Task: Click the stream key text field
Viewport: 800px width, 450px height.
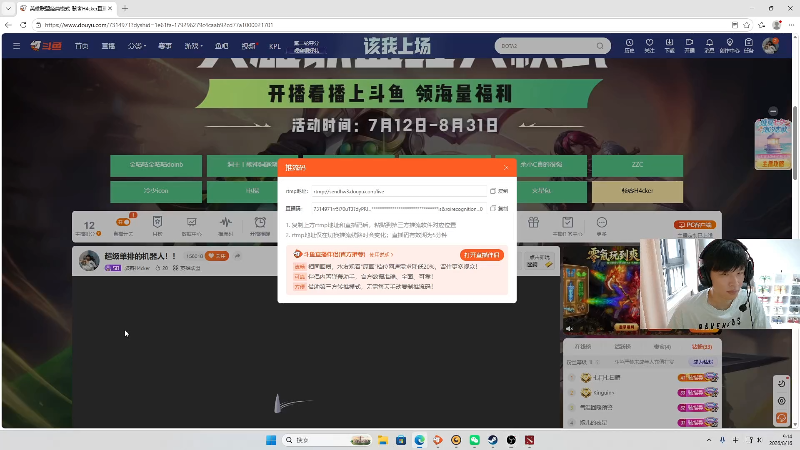Action: 399,209
